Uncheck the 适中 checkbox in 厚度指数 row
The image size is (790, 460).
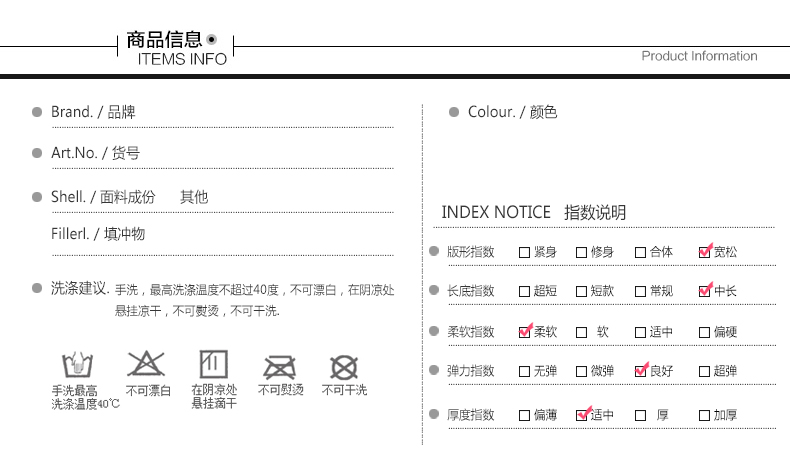click(581, 415)
